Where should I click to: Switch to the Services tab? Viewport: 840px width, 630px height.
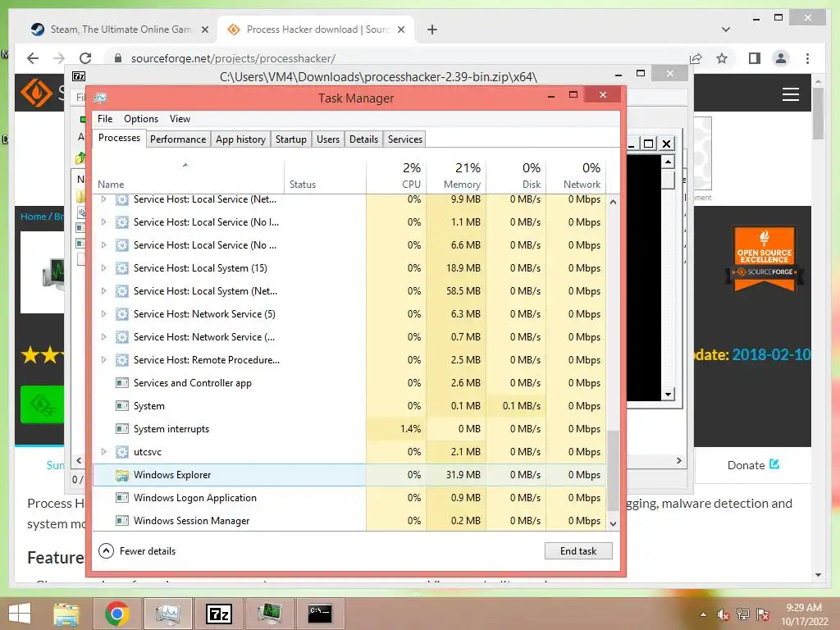405,139
